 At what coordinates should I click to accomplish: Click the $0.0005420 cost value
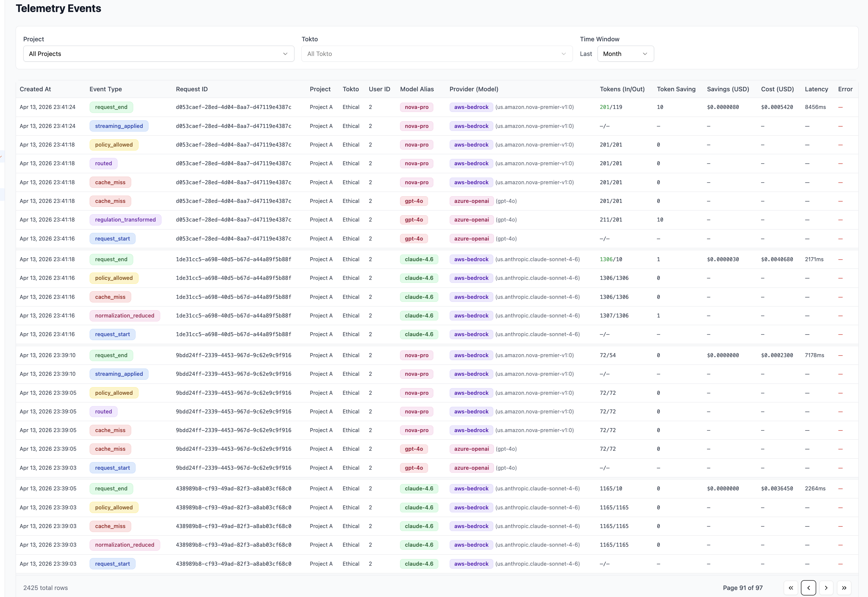coord(777,107)
